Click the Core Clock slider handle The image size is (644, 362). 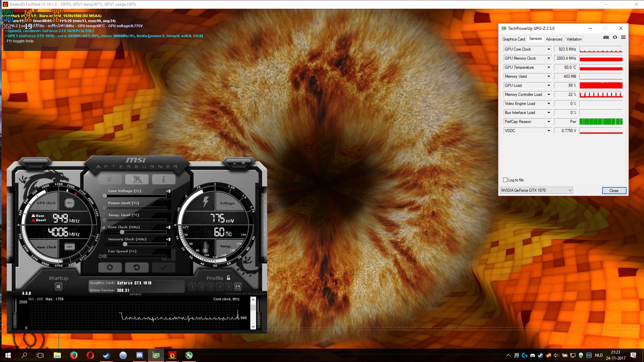click(x=122, y=232)
